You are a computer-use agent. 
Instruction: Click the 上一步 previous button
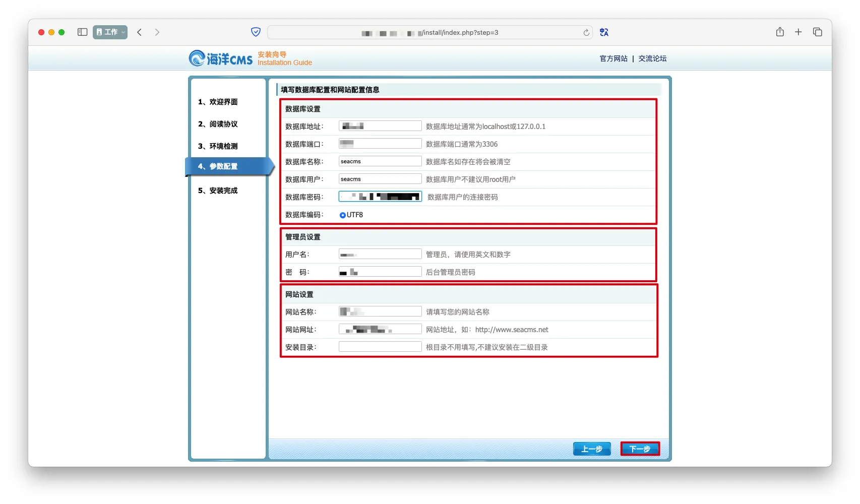(592, 449)
